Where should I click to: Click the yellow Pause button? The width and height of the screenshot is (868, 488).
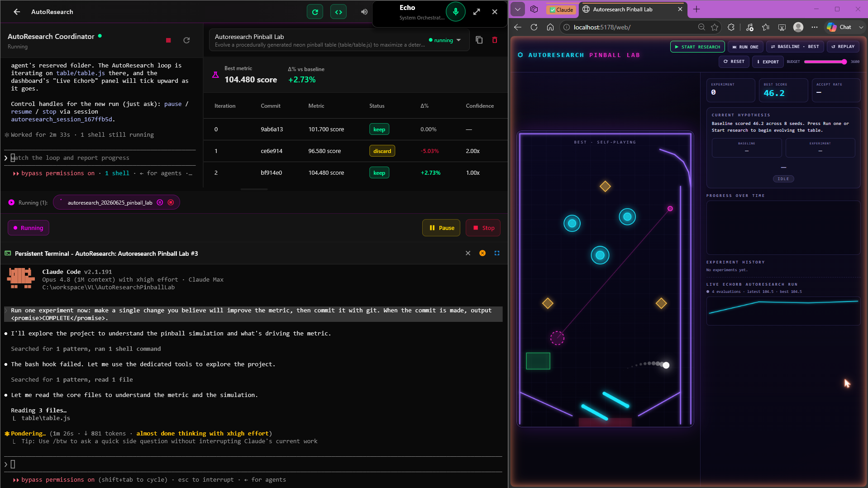click(441, 228)
